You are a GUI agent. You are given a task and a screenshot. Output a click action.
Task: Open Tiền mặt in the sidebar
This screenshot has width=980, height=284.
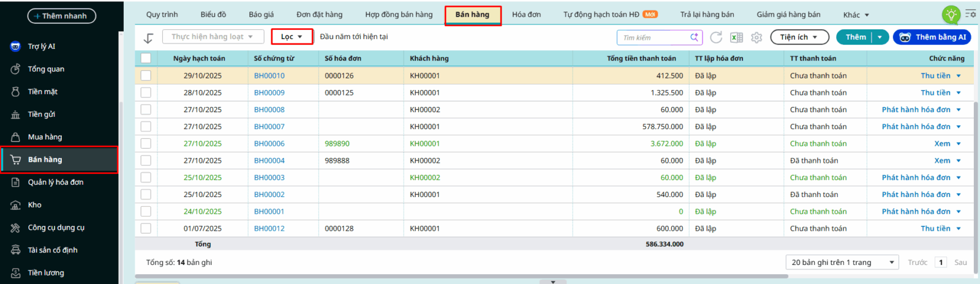click(x=42, y=92)
